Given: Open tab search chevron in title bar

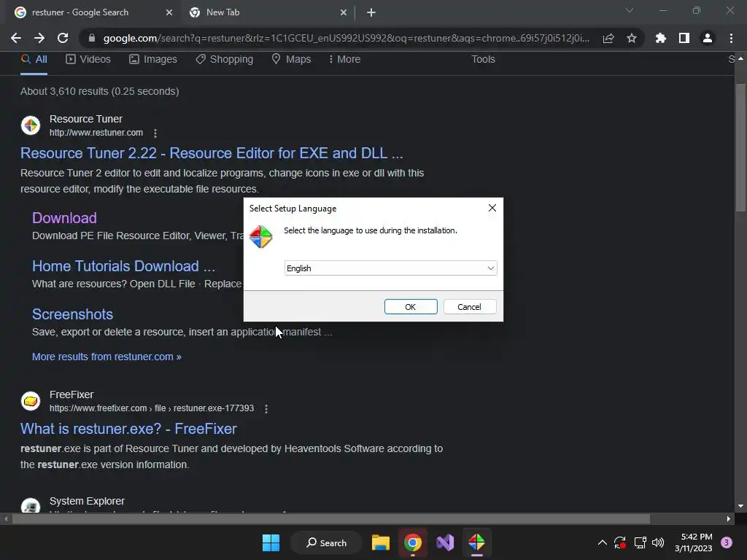Looking at the screenshot, I should click(x=630, y=10).
